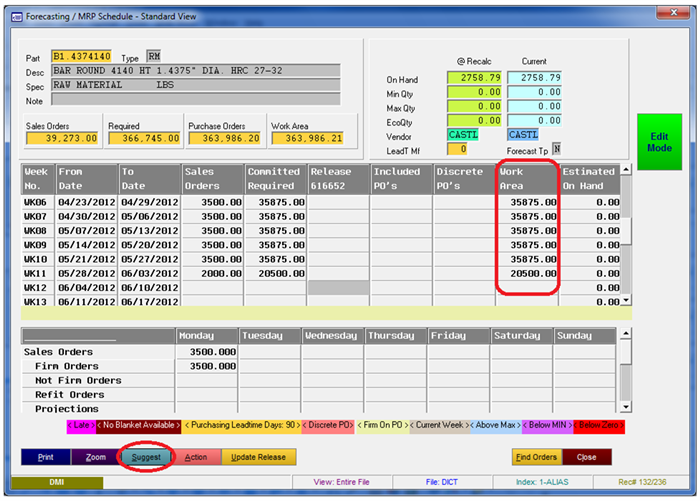Select the Projections row
700x501 pixels.
tap(98, 408)
